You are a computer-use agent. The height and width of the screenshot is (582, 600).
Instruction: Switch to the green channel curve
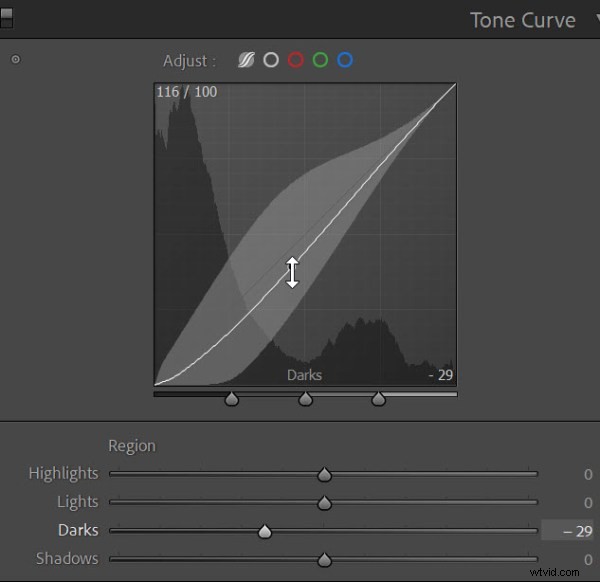tap(320, 60)
